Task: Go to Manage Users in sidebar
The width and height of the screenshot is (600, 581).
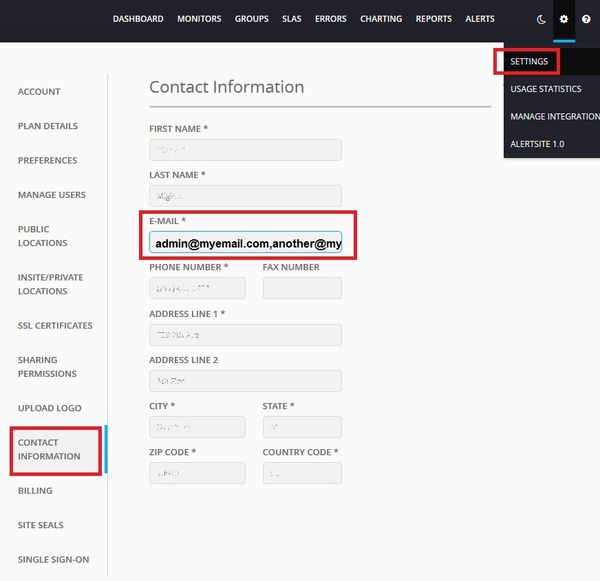Action: [52, 195]
